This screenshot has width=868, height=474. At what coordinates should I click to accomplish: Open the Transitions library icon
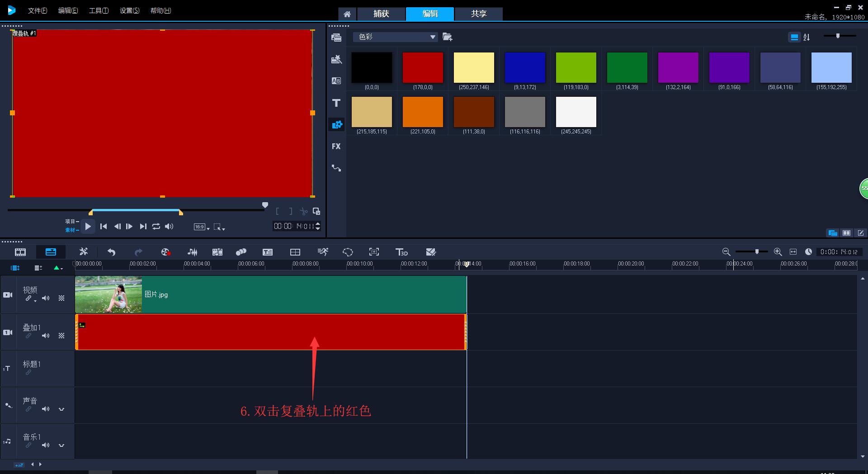pyautogui.click(x=336, y=81)
